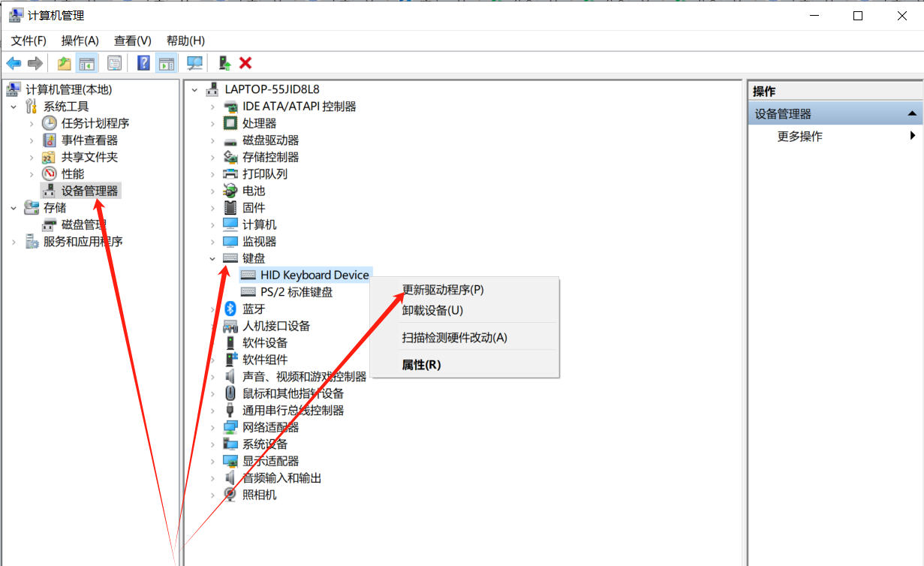Click the blue Back arrow toolbar icon
This screenshot has width=924, height=566.
(x=14, y=63)
